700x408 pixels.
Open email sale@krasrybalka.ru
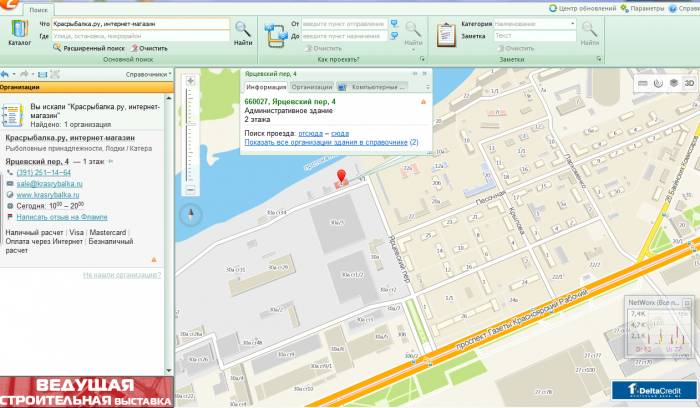50,184
